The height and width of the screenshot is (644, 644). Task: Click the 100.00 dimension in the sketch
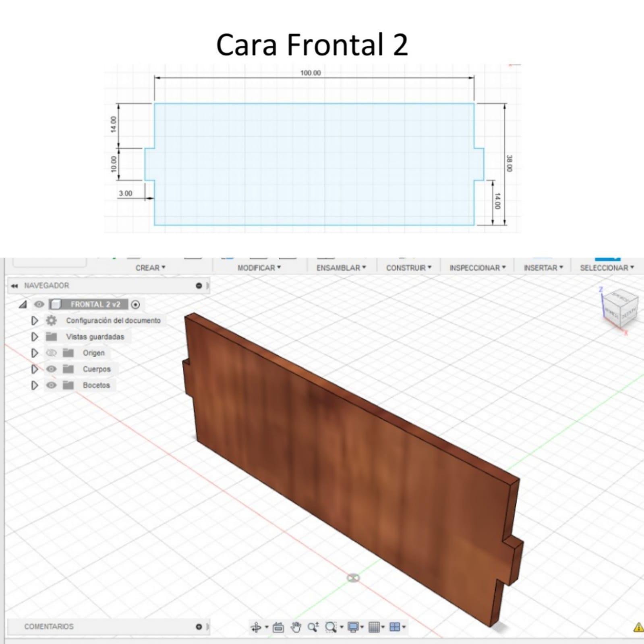point(311,73)
